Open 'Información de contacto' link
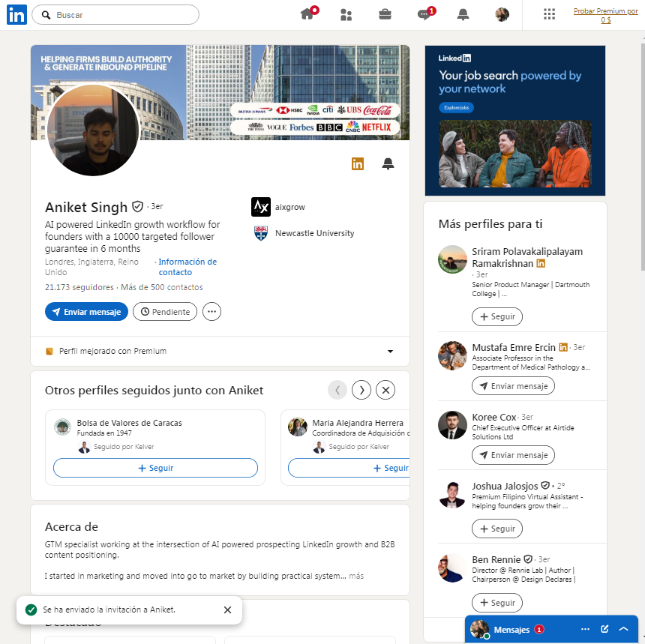Viewport: 645px width, 644px height. [187, 267]
